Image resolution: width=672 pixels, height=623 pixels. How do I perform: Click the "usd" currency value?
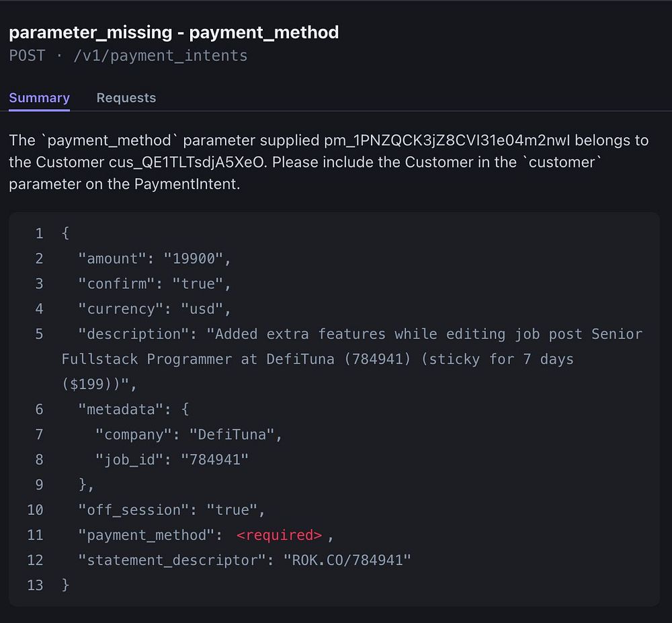click(202, 309)
